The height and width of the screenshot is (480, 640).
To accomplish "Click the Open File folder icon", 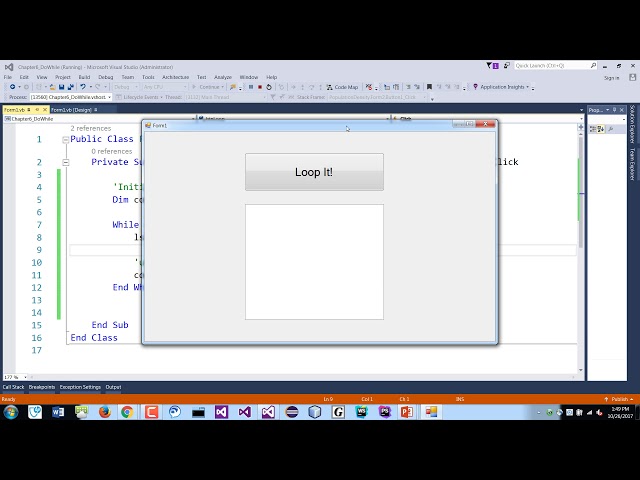I will pyautogui.click(x=52, y=87).
